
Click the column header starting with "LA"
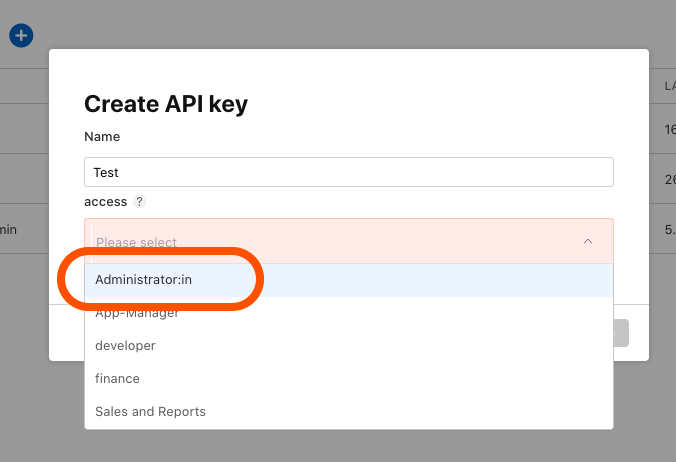[668, 86]
